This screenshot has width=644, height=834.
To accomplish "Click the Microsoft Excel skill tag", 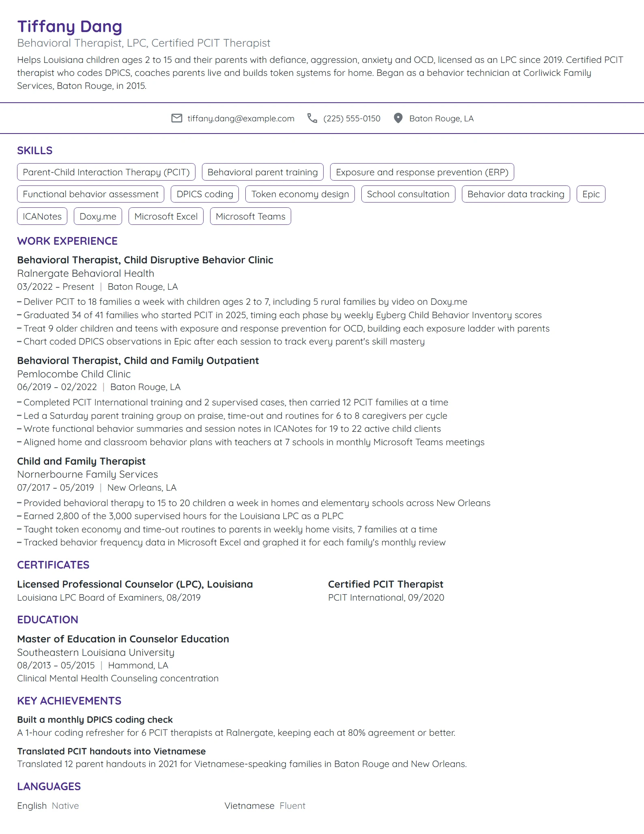I will [x=166, y=216].
